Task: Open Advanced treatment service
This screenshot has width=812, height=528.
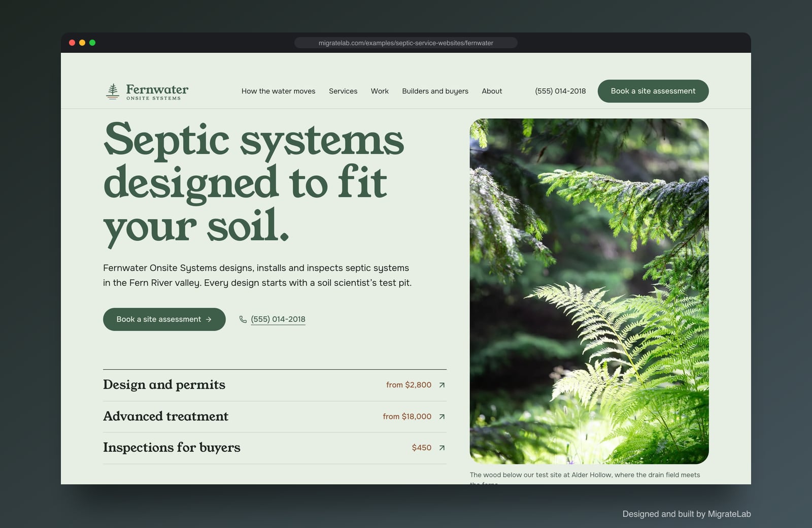Action: coord(275,417)
